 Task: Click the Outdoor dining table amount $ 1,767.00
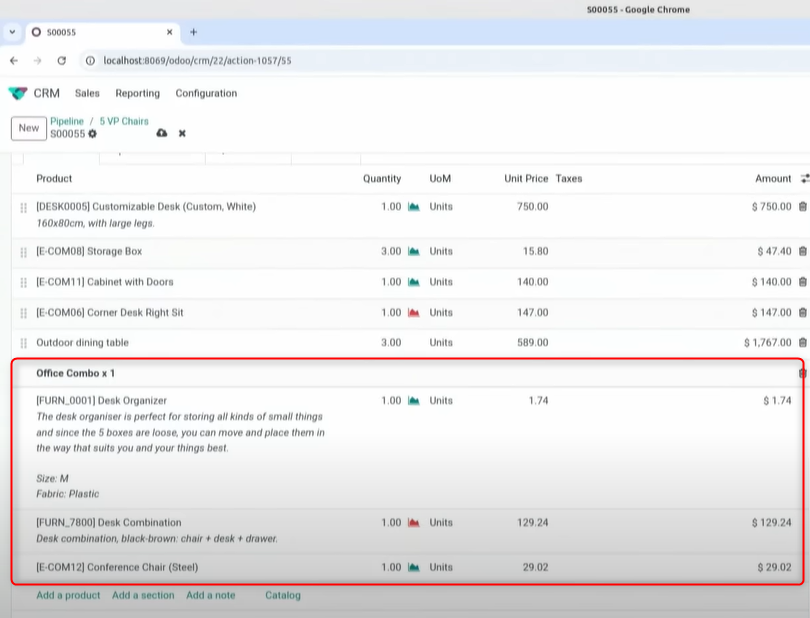click(768, 343)
